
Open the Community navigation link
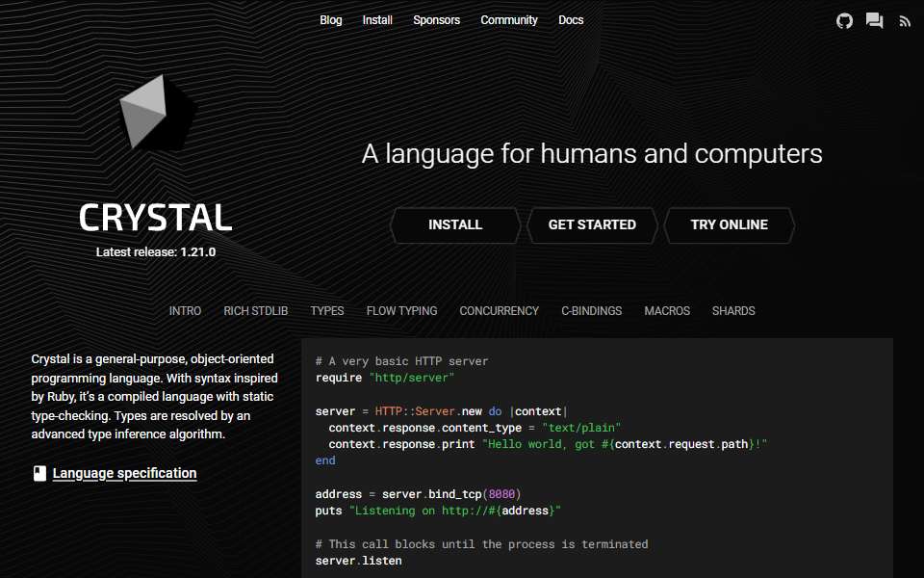(x=509, y=20)
